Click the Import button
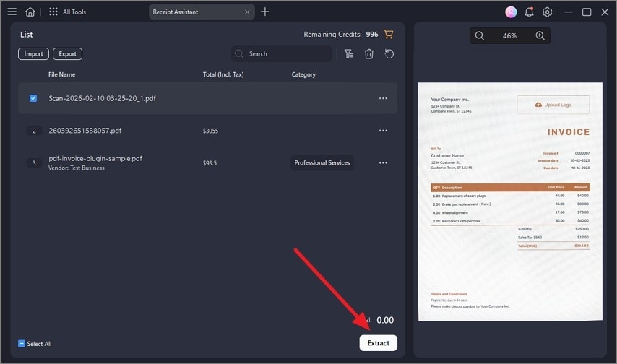Image resolution: width=617 pixels, height=364 pixels. pos(33,54)
